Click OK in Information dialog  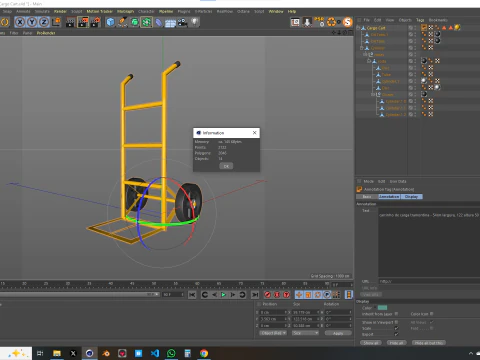(x=226, y=166)
